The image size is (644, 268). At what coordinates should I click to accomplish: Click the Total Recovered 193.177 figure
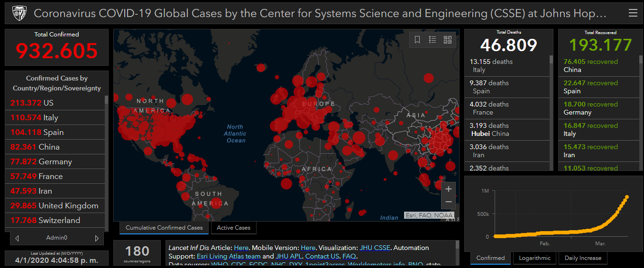click(x=600, y=45)
